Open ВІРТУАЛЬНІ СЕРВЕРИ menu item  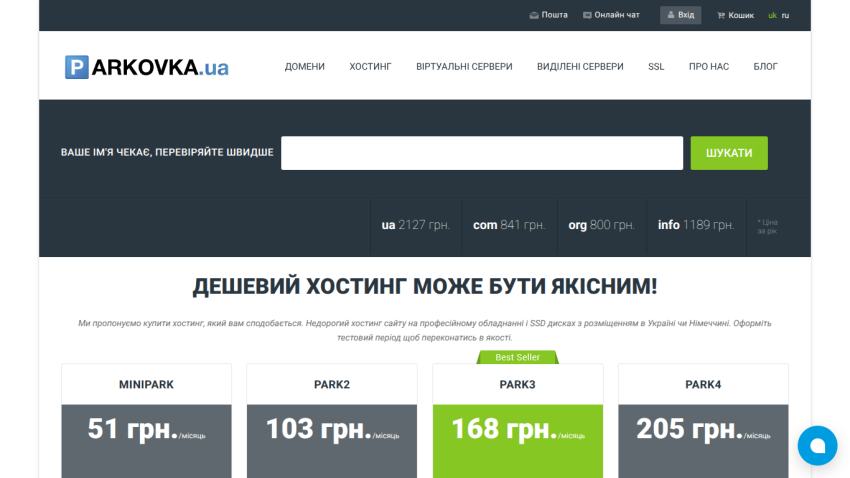point(464,67)
